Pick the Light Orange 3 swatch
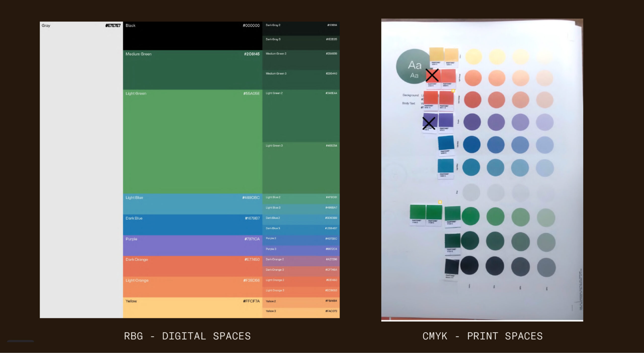The height and width of the screenshot is (353, 644). point(301,292)
